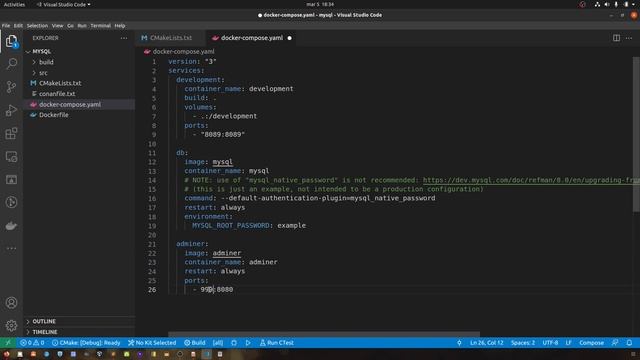Screen dimensions: 640x360
Task: Change language mode via Compose
Action: pos(591,342)
